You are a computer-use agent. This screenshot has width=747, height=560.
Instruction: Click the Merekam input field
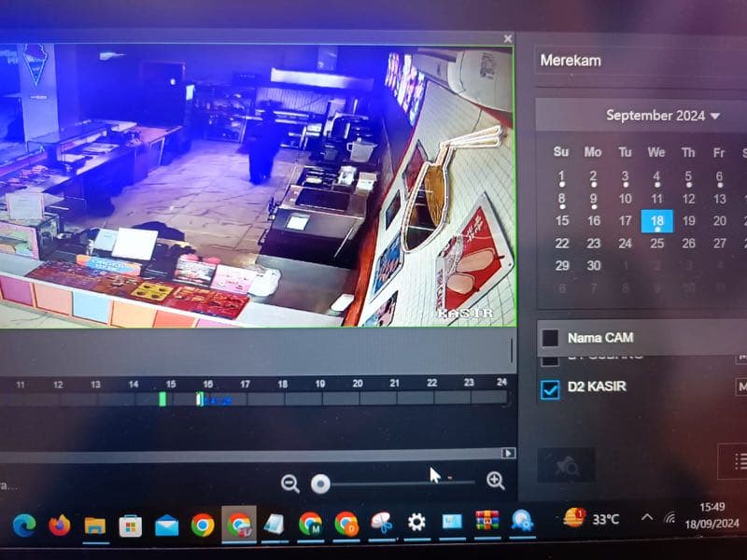[641, 61]
